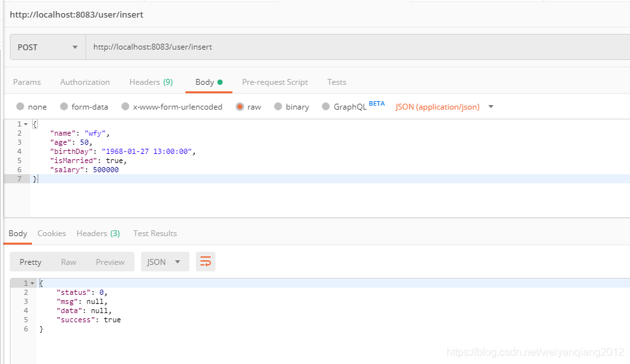630x364 pixels.
Task: Open the request Headers (9) tab
Action: click(151, 82)
